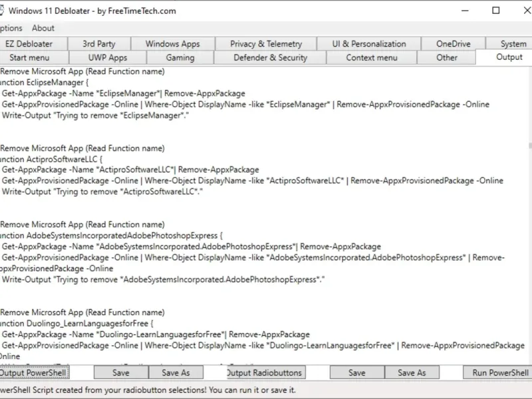Click the window title text
532x399 pixels.
[92, 11]
